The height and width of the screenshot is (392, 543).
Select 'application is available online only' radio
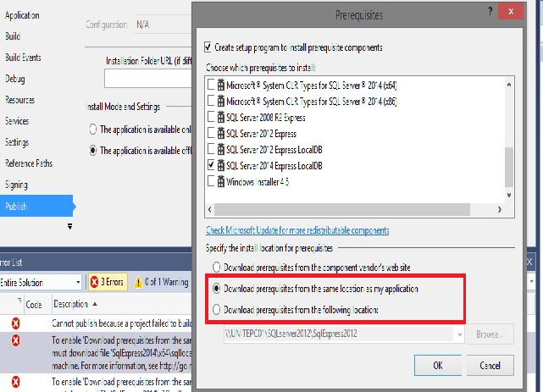93,130
